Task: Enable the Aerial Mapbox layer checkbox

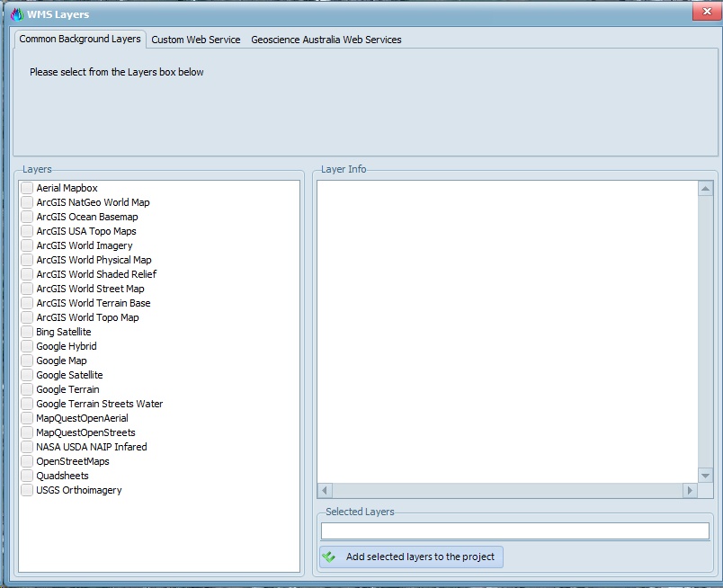Action: [x=27, y=188]
